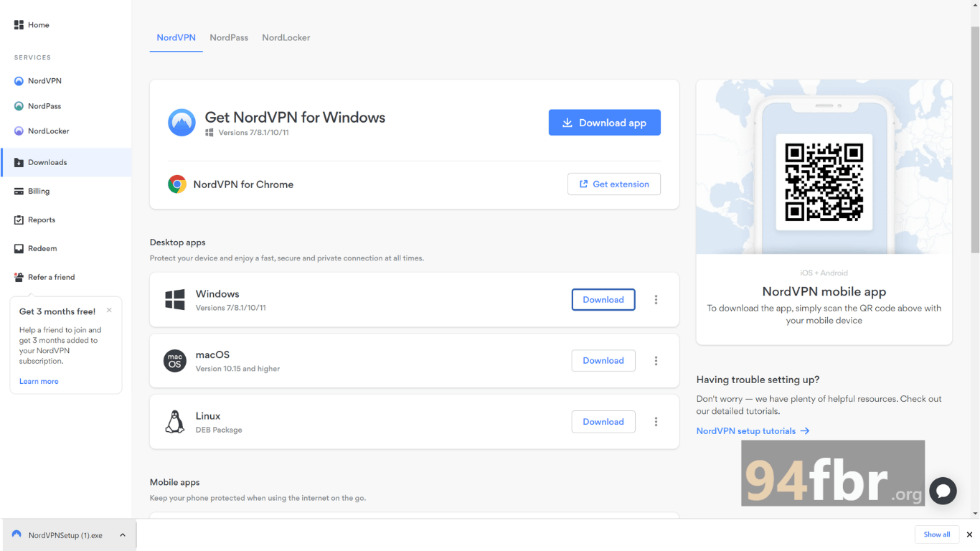The height and width of the screenshot is (551, 980).
Task: Click the Mobile apps section heading
Action: point(175,483)
